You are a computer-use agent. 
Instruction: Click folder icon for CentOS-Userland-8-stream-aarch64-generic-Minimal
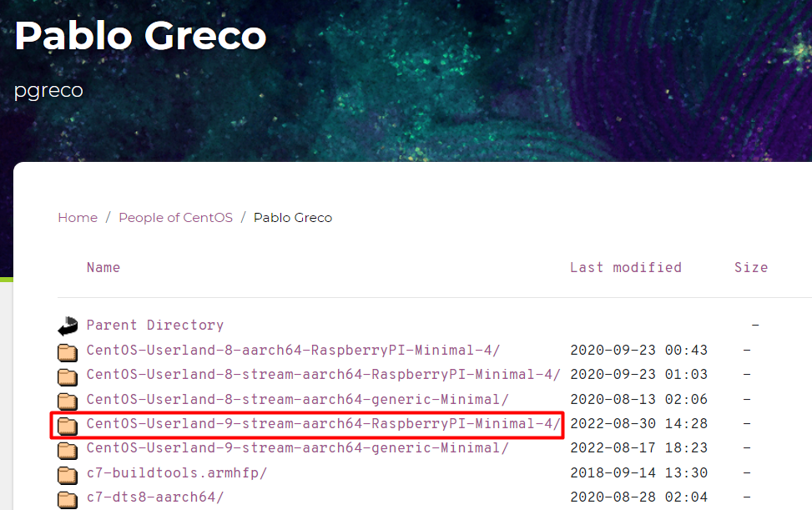click(68, 401)
